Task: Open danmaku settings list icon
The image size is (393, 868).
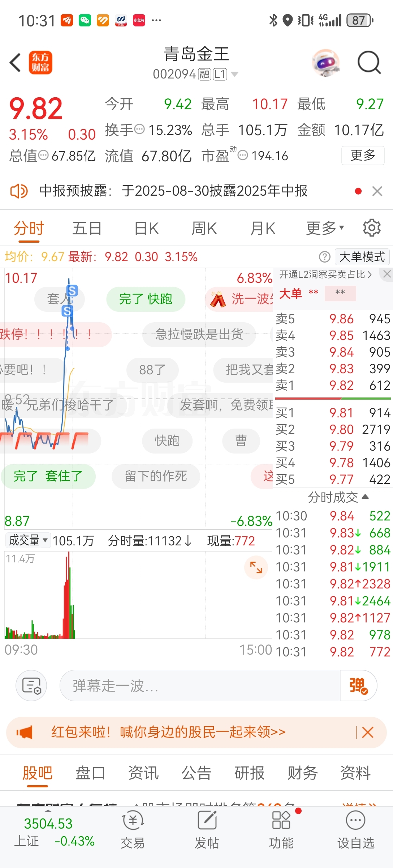Action: pyautogui.click(x=31, y=685)
